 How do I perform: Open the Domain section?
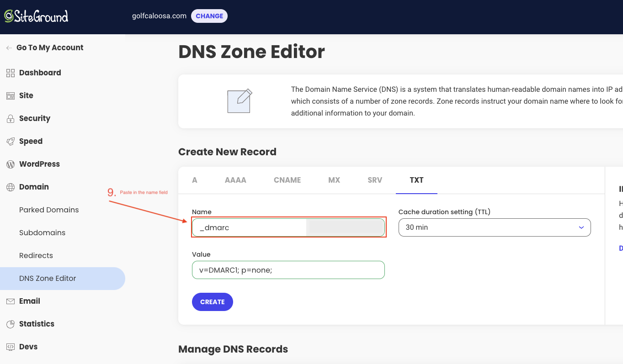pos(33,187)
